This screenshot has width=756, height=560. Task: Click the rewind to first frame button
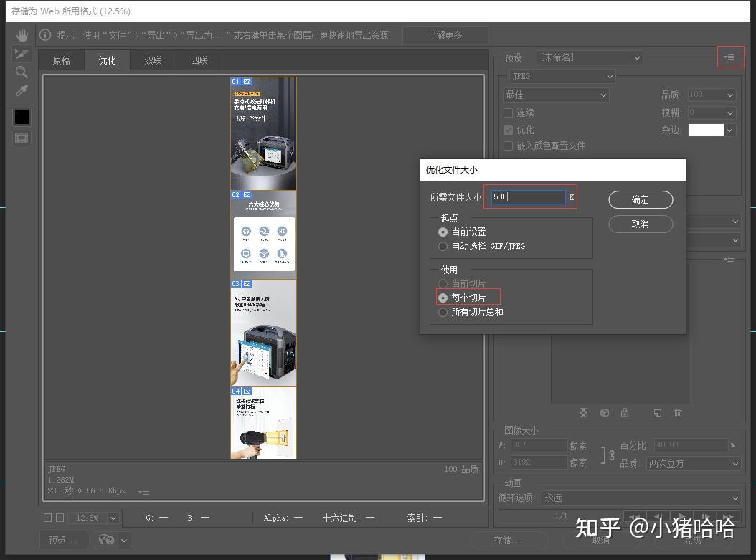tap(635, 517)
